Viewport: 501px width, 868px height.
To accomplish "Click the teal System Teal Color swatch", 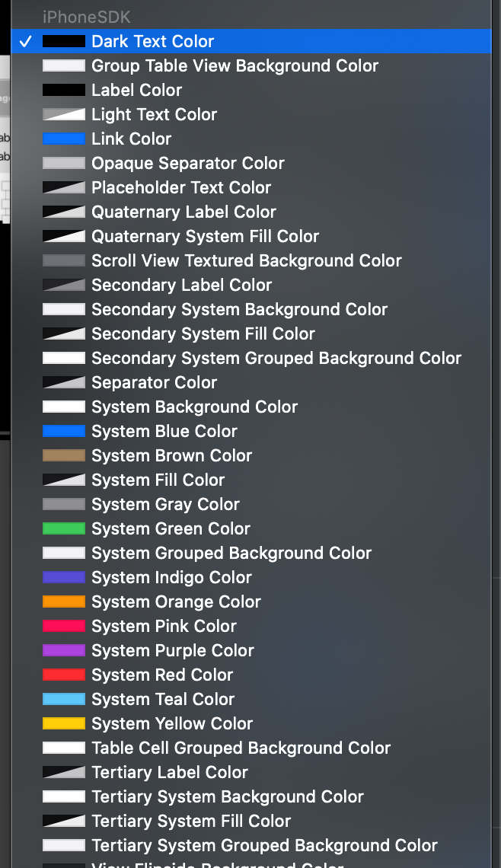I will tap(64, 699).
